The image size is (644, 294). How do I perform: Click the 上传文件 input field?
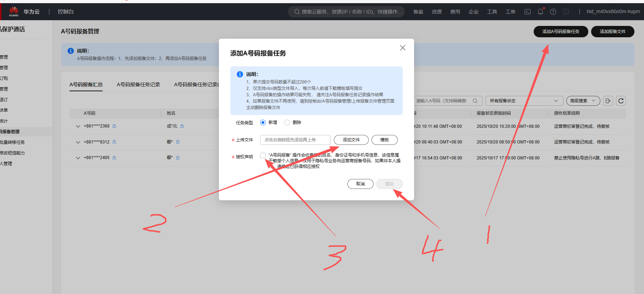[x=295, y=140]
